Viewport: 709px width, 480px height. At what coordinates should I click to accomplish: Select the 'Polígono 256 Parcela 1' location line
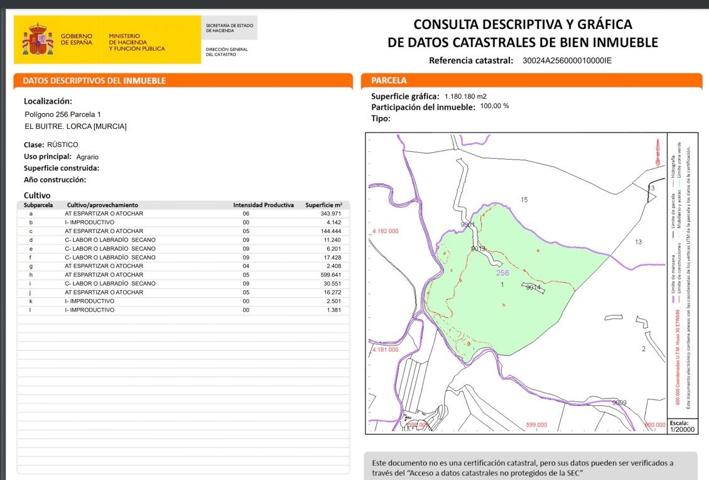62,114
